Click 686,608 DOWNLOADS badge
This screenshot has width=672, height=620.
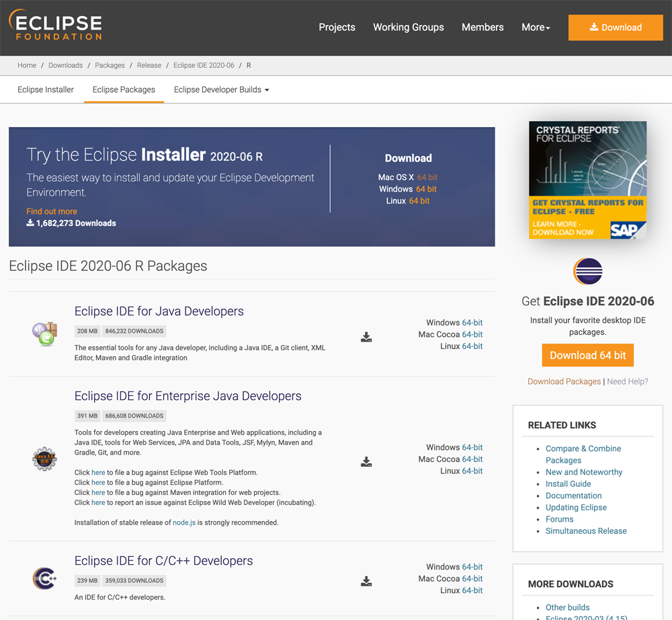click(134, 416)
